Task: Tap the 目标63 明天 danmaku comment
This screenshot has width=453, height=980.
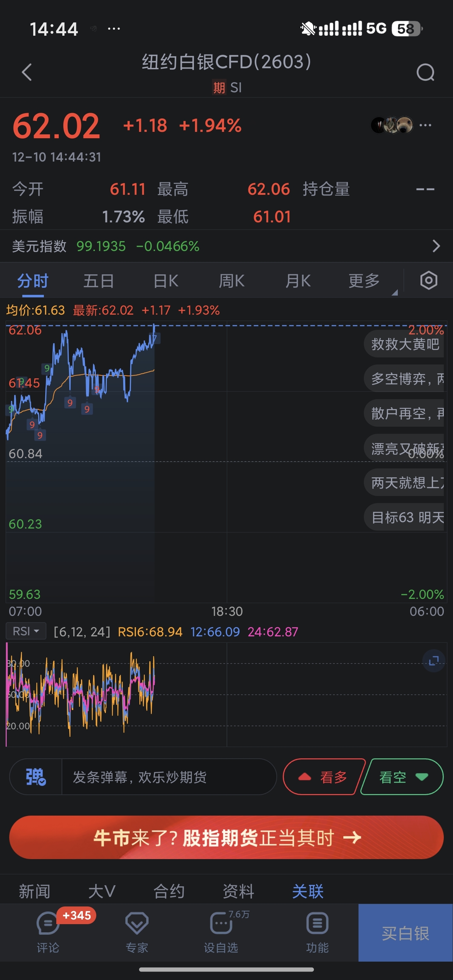Action: pyautogui.click(x=404, y=517)
